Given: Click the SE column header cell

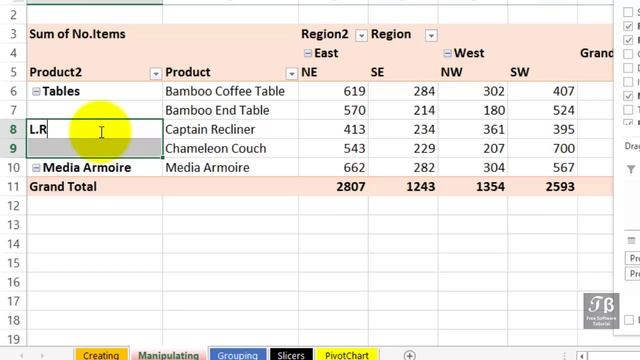Looking at the screenshot, I should point(403,72).
